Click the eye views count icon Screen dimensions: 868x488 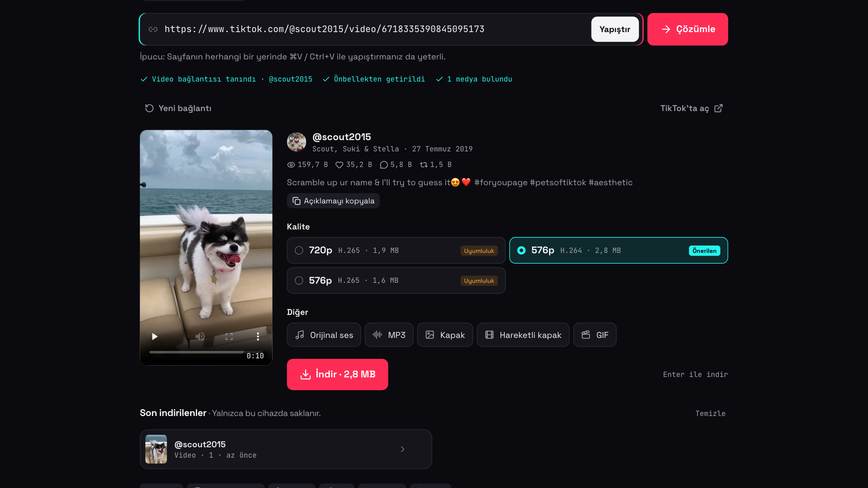point(291,165)
